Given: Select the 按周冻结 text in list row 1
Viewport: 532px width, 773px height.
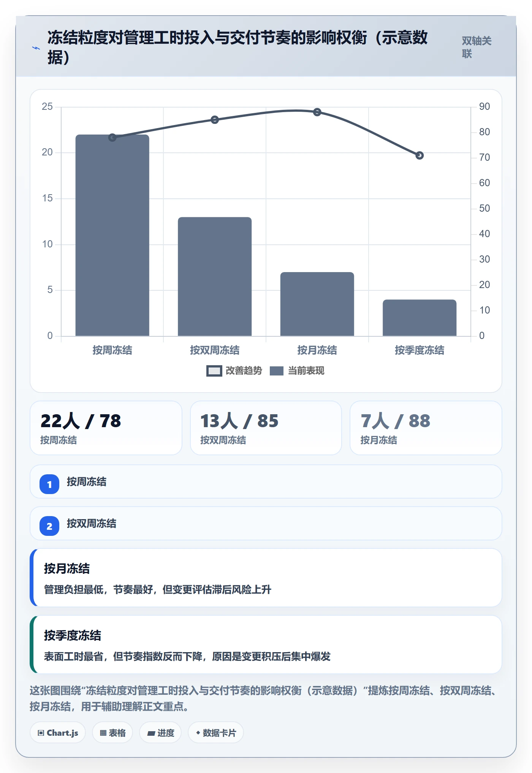Looking at the screenshot, I should (x=87, y=482).
